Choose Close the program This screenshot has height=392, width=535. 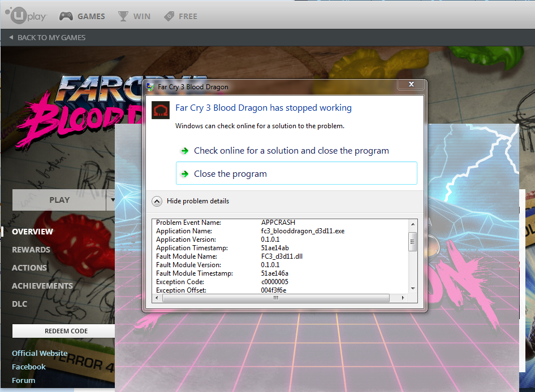click(x=296, y=173)
